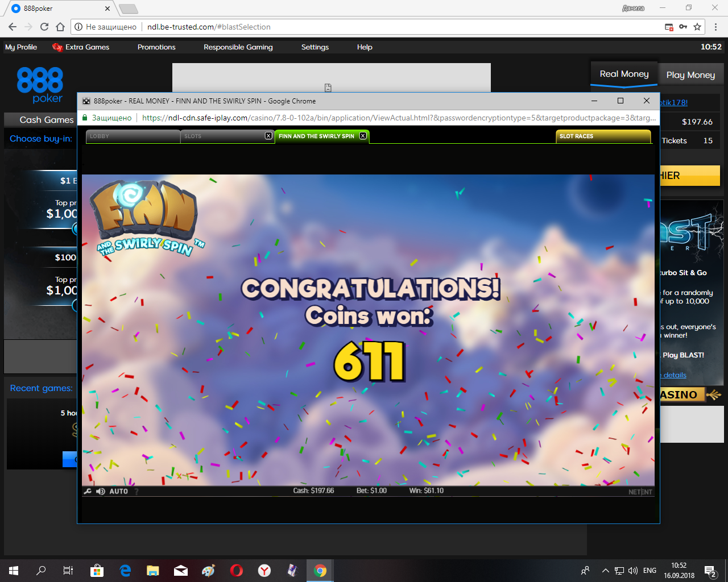
Task: Mute the slot game sound
Action: (101, 491)
